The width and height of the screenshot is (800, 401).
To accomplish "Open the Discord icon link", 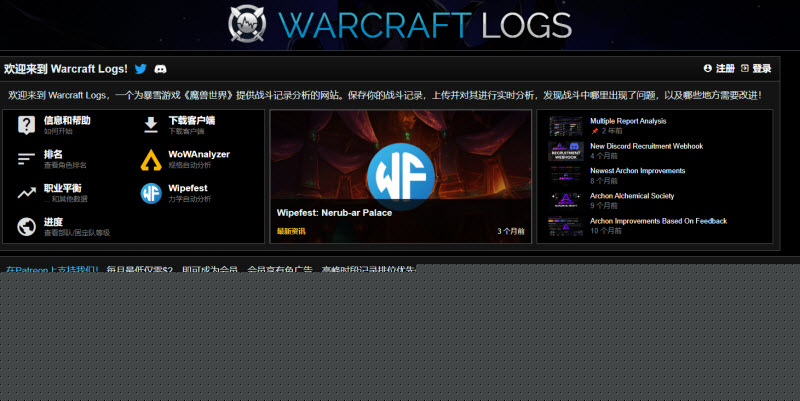I will (x=160, y=69).
